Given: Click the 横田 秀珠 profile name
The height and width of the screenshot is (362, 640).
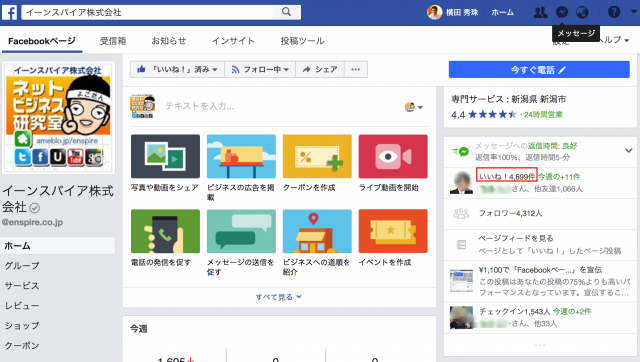Looking at the screenshot, I should coord(462,12).
